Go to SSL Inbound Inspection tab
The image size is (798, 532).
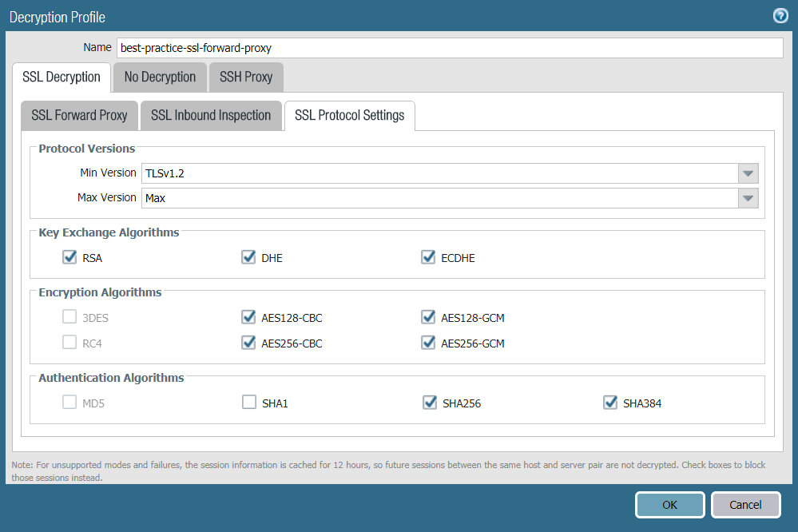(x=211, y=116)
